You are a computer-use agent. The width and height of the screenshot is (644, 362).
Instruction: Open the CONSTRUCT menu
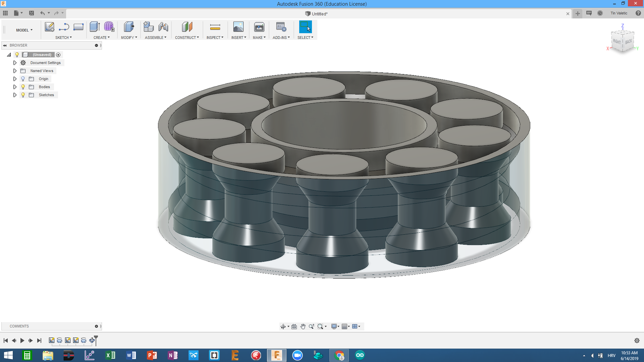point(187,38)
